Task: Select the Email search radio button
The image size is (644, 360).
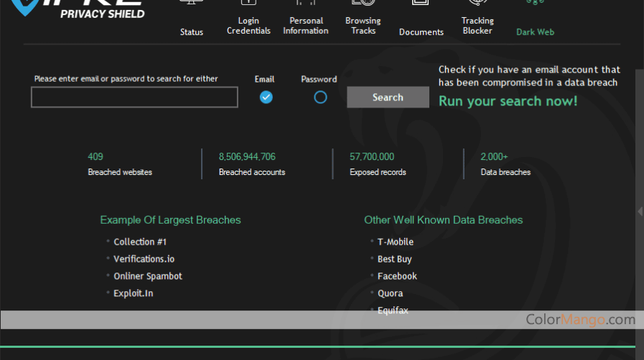Action: point(266,97)
